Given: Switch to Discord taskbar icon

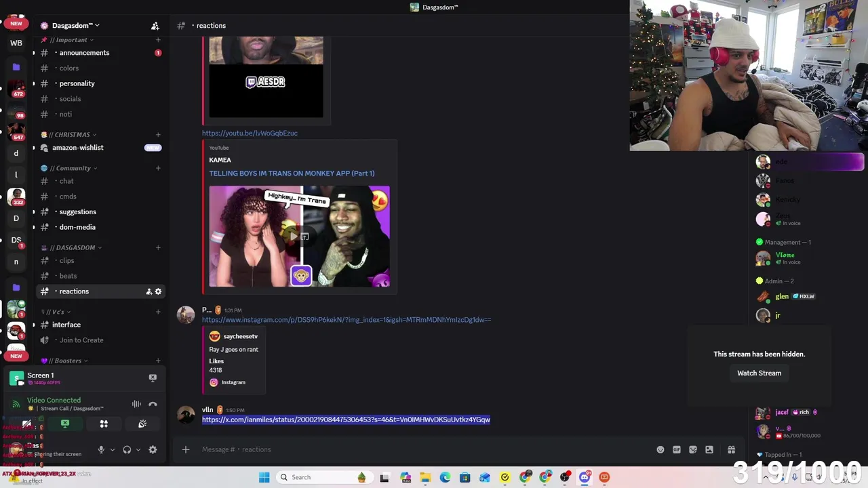Looking at the screenshot, I should click(585, 477).
